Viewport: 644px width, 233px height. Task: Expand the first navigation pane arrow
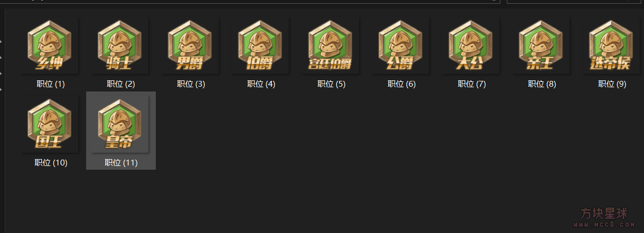(x=1, y=41)
